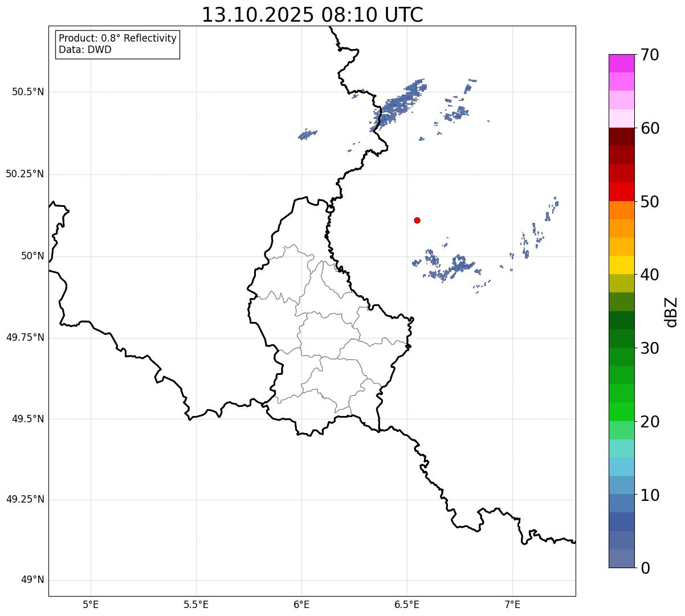Click the 49.75°N latitude label
Viewport: 685px width, 616px height.
click(x=25, y=337)
